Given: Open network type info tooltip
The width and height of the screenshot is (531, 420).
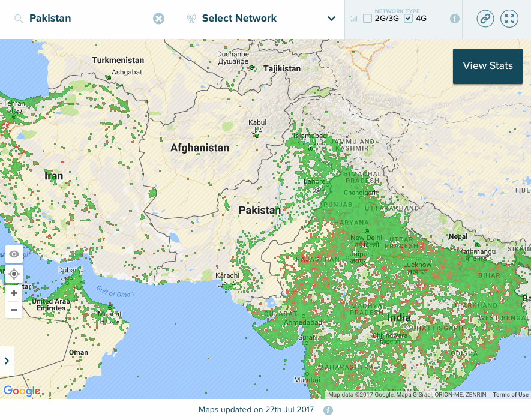Looking at the screenshot, I should 455,19.
